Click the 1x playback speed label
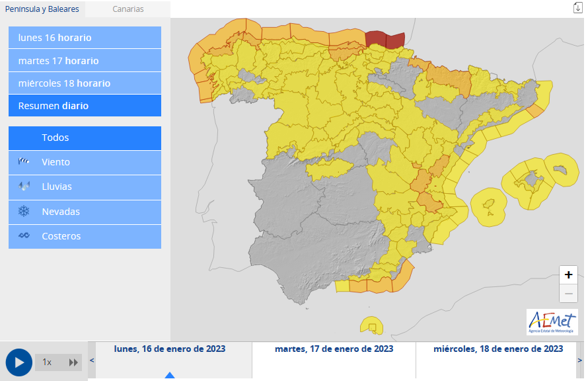Screen dimensions: 588x381 [47, 362]
